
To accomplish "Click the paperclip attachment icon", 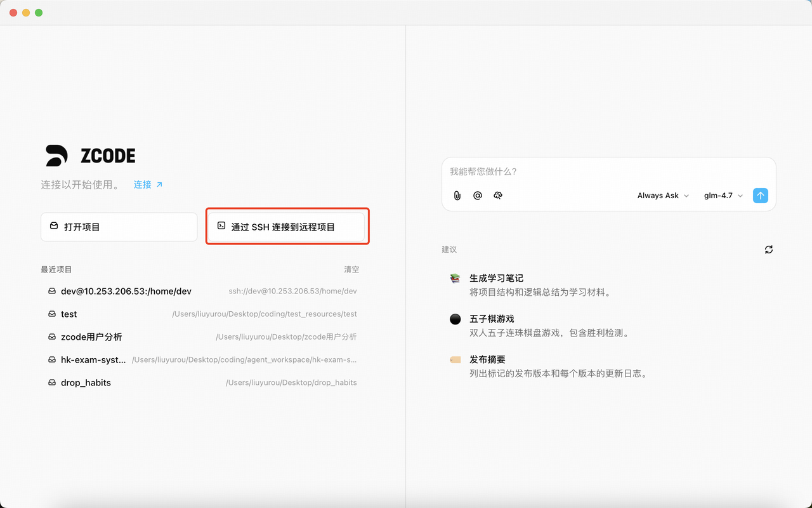I will 457,196.
